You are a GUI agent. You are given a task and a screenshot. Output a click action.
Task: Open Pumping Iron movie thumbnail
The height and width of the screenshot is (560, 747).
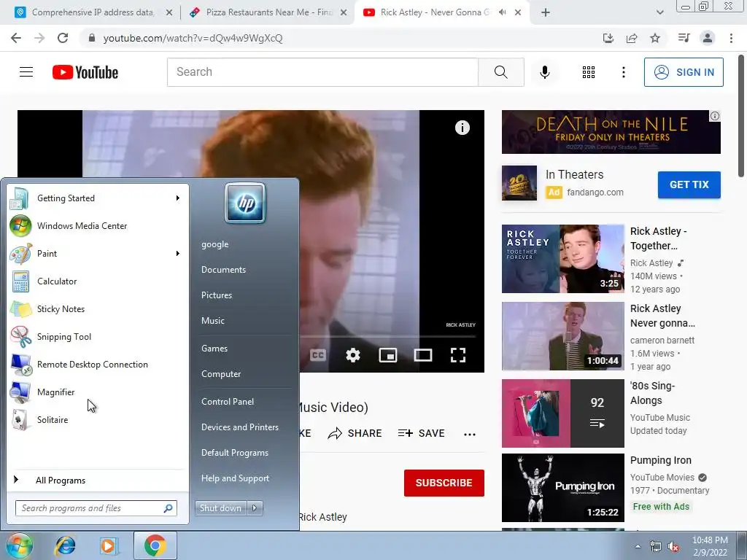[x=562, y=488]
